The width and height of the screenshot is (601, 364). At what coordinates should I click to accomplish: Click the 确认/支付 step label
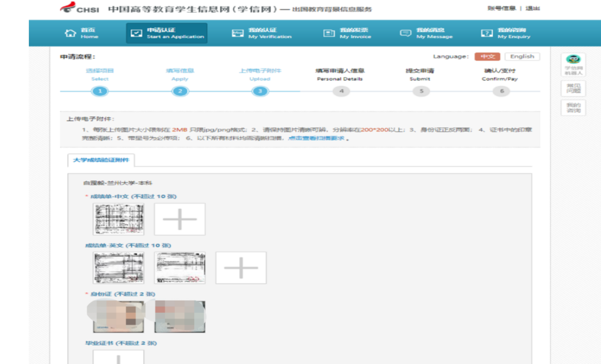tap(500, 71)
